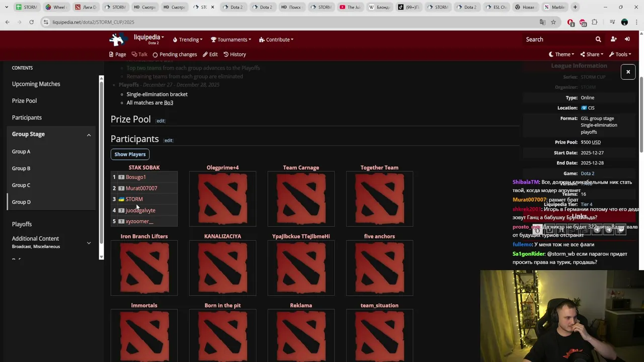Open the History tab
Viewport: 644px width, 362px height.
(x=235, y=54)
